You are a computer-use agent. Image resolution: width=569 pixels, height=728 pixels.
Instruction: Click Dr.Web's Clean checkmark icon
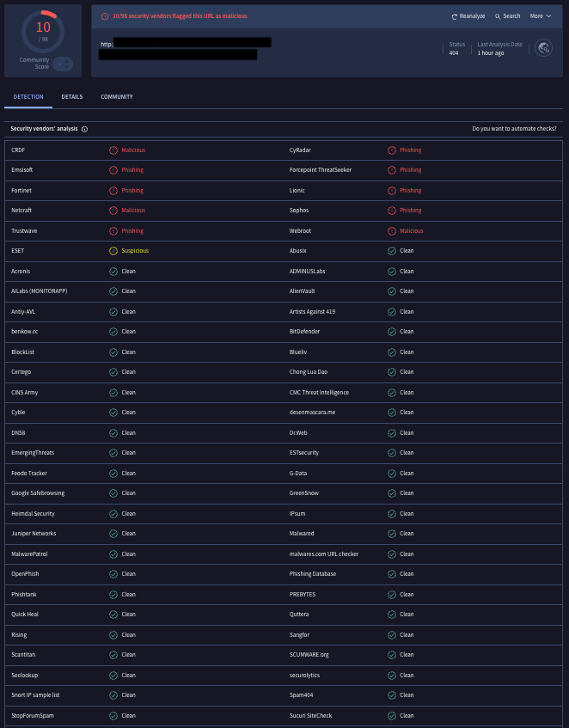[x=392, y=433]
